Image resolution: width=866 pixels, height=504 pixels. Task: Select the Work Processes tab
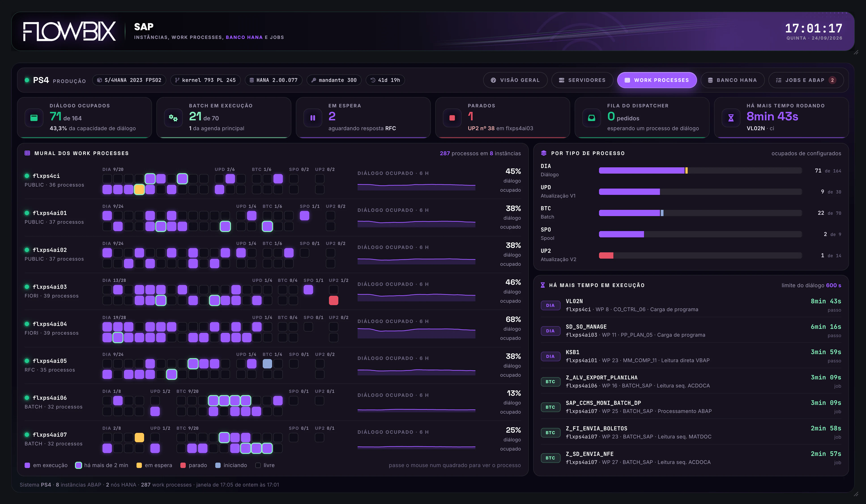pyautogui.click(x=657, y=80)
